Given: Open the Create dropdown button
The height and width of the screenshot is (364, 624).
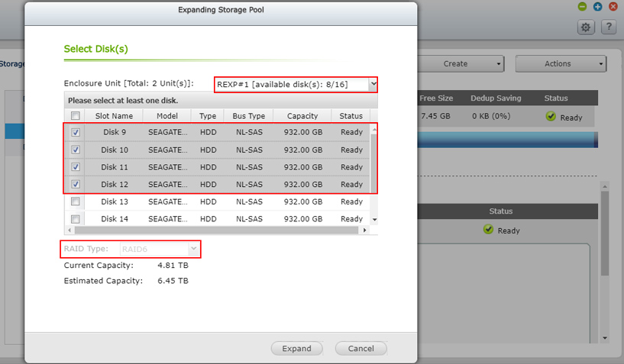Looking at the screenshot, I should coord(460,64).
